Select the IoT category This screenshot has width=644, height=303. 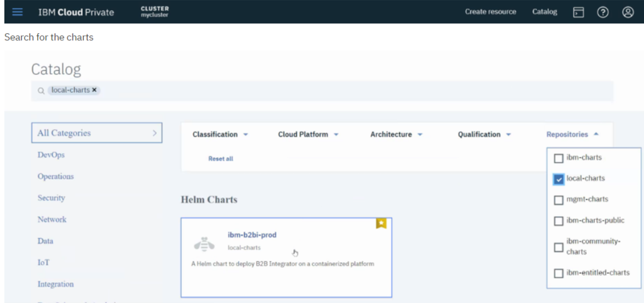pyautogui.click(x=43, y=262)
